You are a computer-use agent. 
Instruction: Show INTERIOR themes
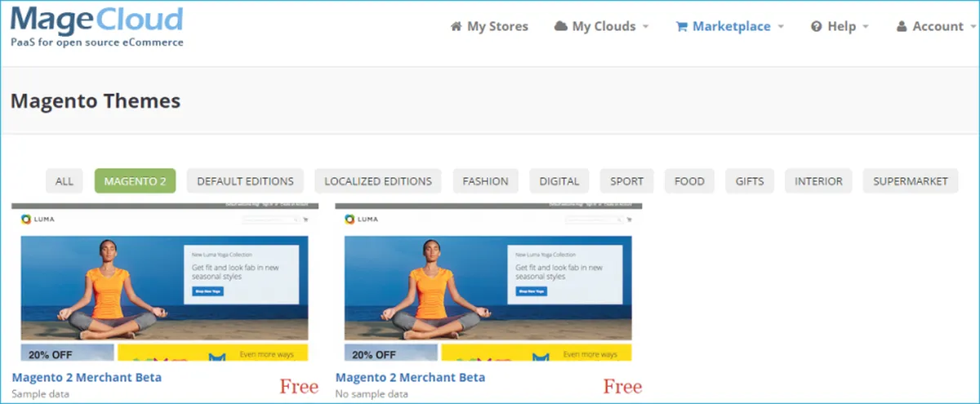tap(819, 181)
